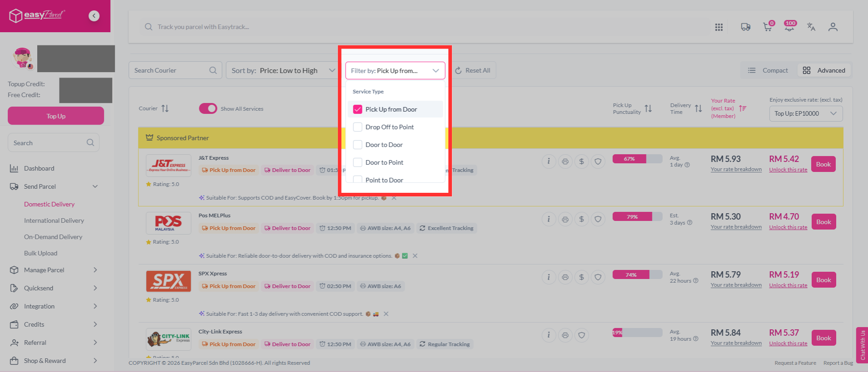Click the Top Up button
This screenshot has width=868, height=372.
pos(56,116)
